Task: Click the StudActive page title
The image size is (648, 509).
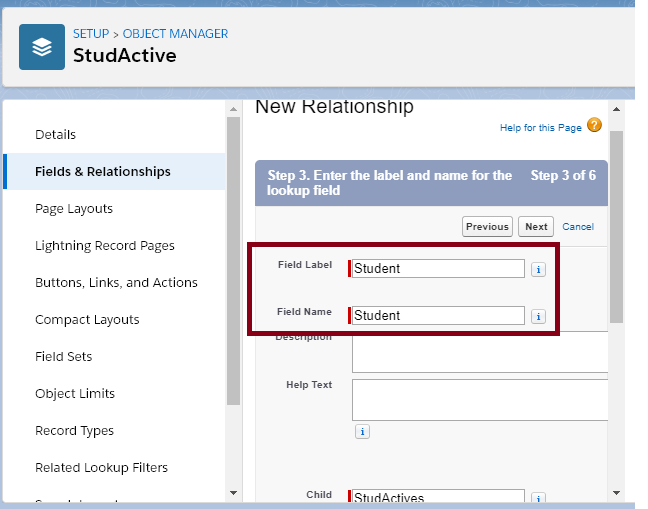Action: tap(125, 55)
